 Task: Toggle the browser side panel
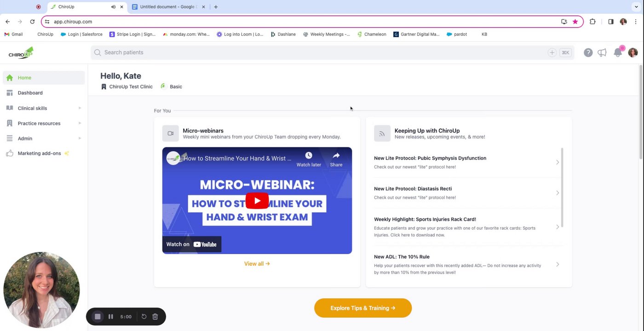tap(610, 22)
